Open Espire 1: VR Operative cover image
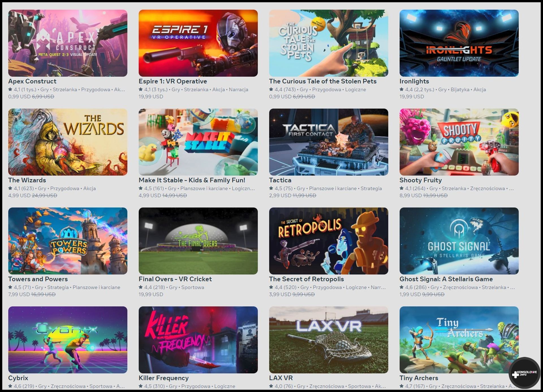Screen dimensions: 543x392 click(198, 43)
